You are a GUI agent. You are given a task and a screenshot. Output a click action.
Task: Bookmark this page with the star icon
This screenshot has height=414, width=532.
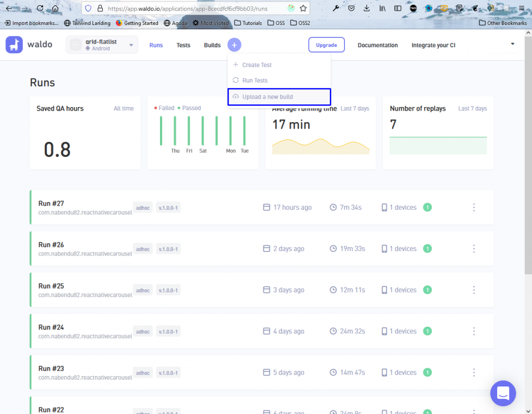(303, 8)
